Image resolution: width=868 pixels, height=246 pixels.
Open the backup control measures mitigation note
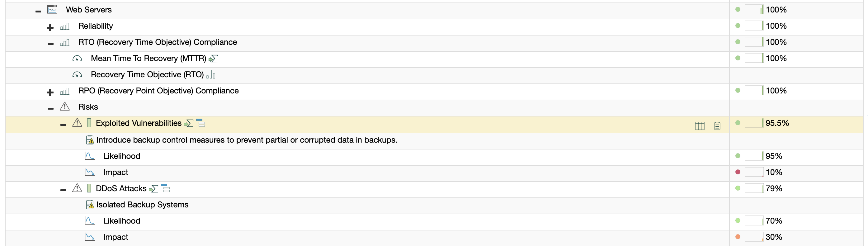pyautogui.click(x=246, y=140)
